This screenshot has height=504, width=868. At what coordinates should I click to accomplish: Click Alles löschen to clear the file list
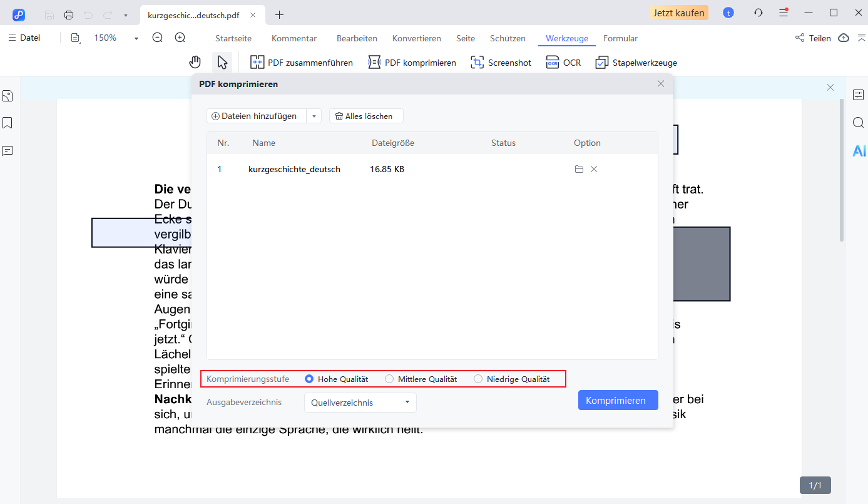pyautogui.click(x=365, y=115)
